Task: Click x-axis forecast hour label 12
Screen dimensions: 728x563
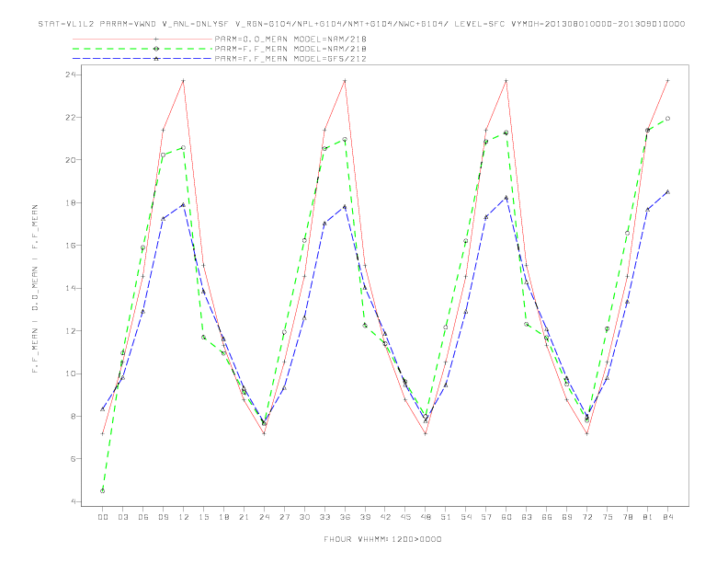Action: (184, 517)
